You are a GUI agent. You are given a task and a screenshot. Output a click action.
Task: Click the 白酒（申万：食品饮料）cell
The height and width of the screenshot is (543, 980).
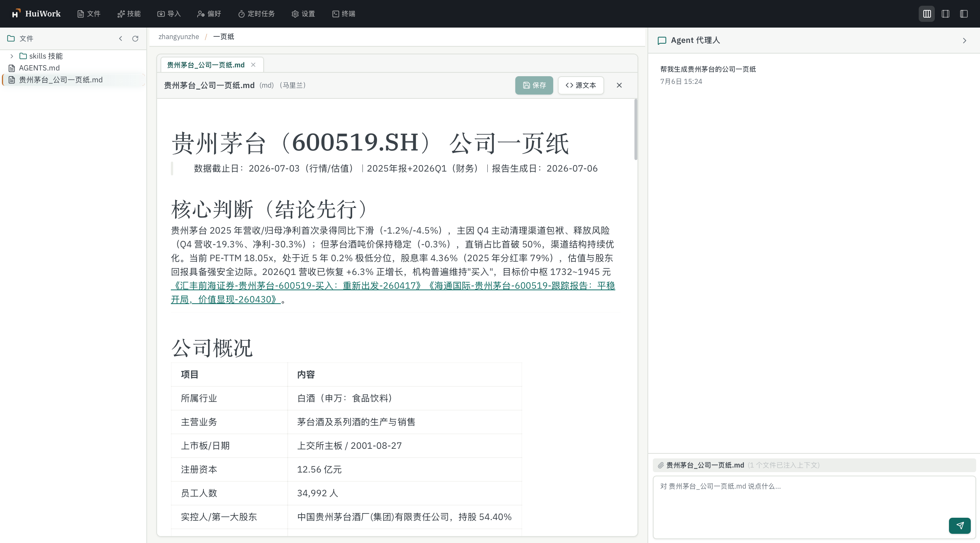(x=405, y=398)
